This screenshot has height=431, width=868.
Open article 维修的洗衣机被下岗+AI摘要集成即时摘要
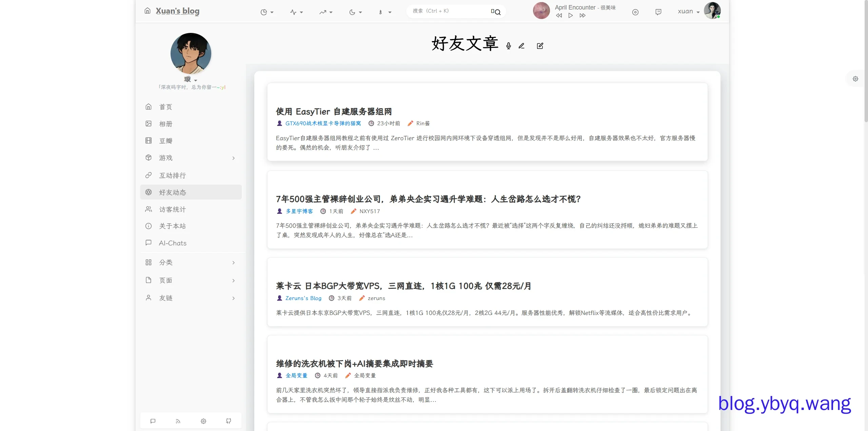pyautogui.click(x=355, y=364)
